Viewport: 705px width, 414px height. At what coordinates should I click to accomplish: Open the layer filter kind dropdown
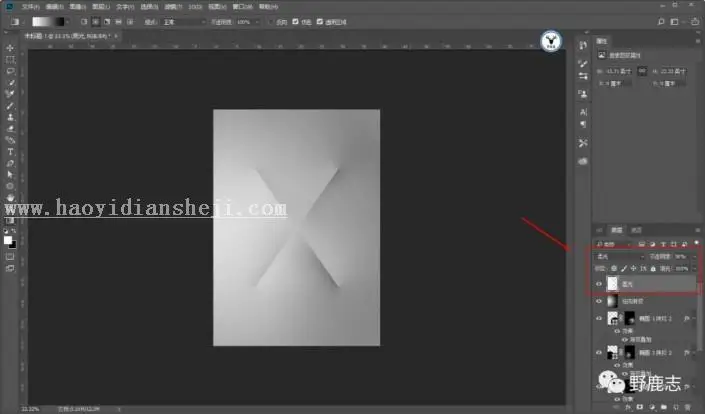pos(612,244)
